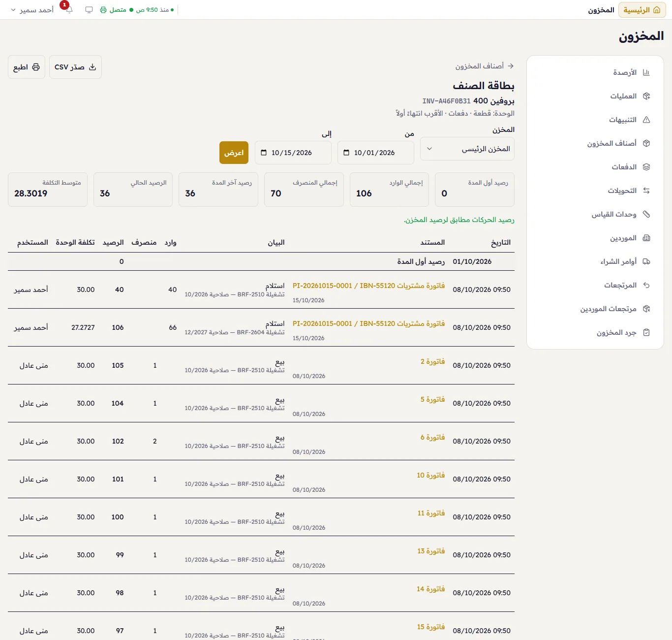The width and height of the screenshot is (672, 640).
Task: Open the calendar picker for 10/01/2026 from-date
Action: [346, 153]
